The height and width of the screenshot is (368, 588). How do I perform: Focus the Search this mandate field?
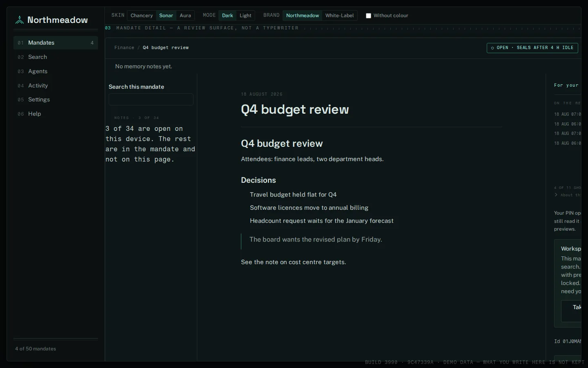(x=151, y=99)
